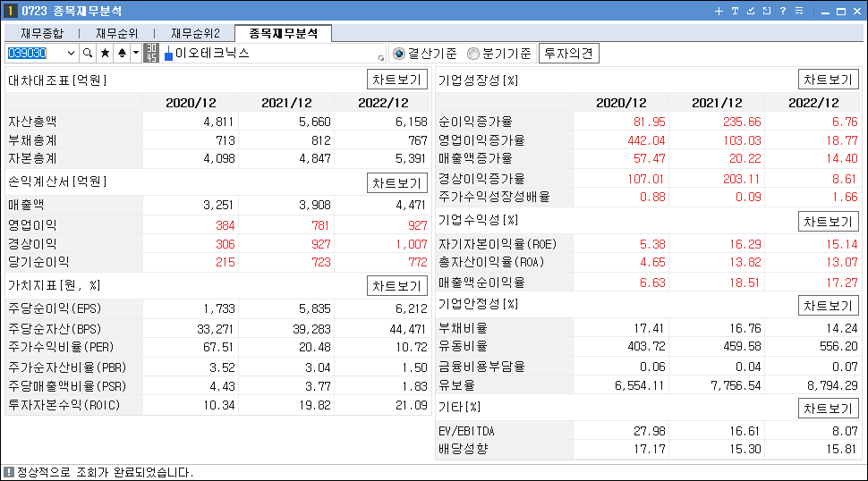Viewport: 868px width, 481px height.
Task: Click the spade symbol icon
Action: [122, 53]
